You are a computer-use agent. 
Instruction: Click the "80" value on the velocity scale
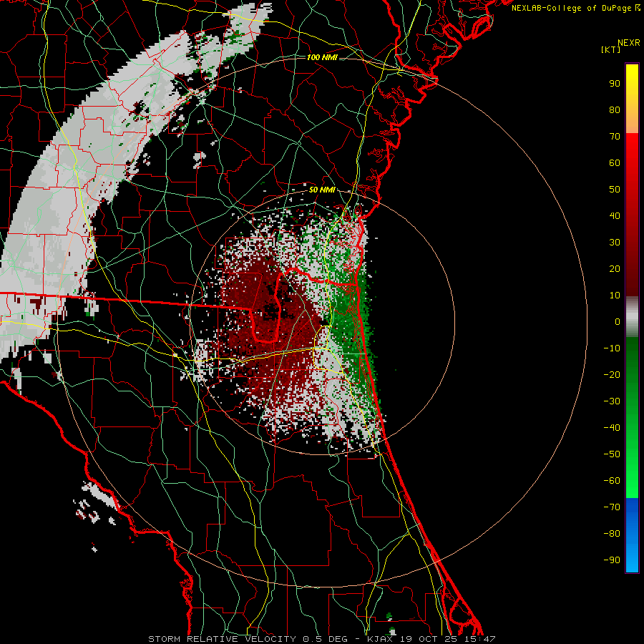pos(615,110)
